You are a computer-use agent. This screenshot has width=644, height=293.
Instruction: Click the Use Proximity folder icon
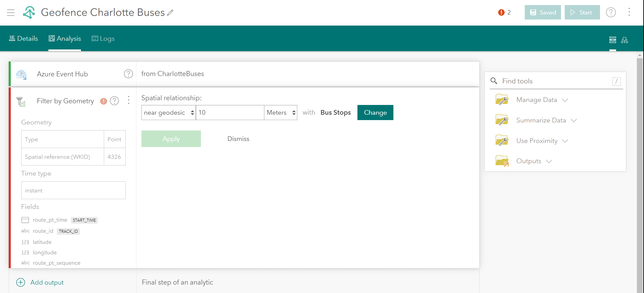click(502, 141)
